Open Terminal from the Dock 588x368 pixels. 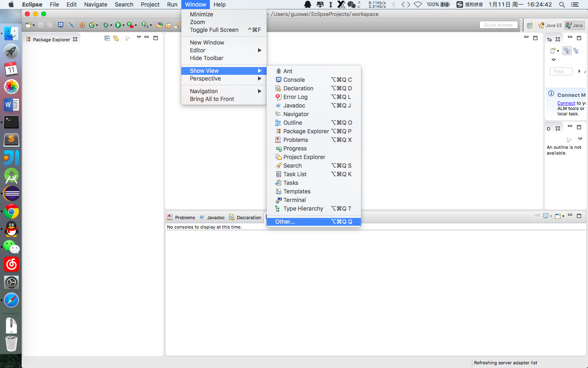11,122
